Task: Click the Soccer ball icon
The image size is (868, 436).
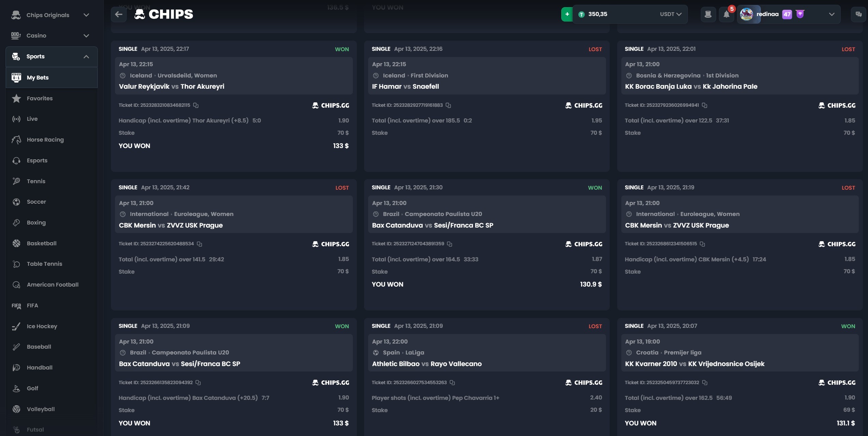Action: [16, 202]
